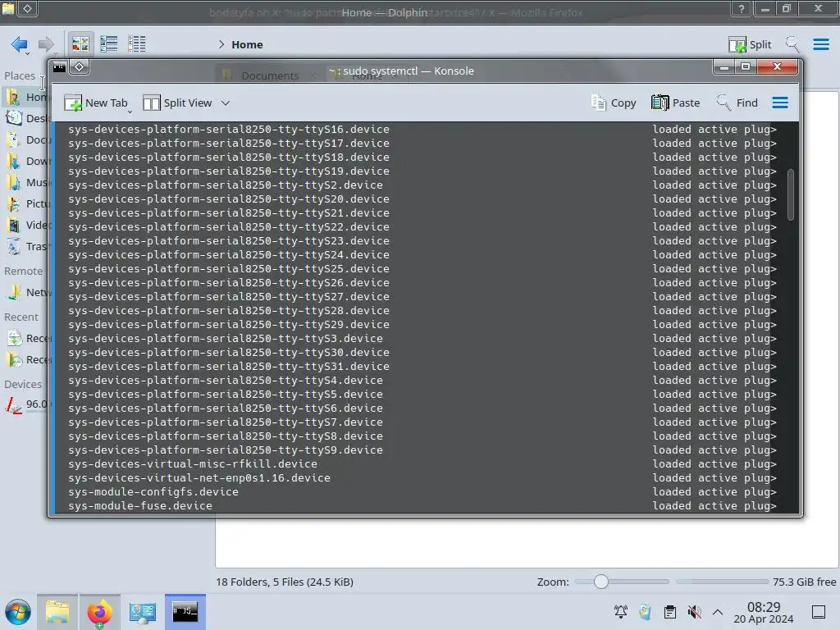
Task: Click line sys-devices-virtual-misc-rfkill.device
Action: tap(193, 464)
